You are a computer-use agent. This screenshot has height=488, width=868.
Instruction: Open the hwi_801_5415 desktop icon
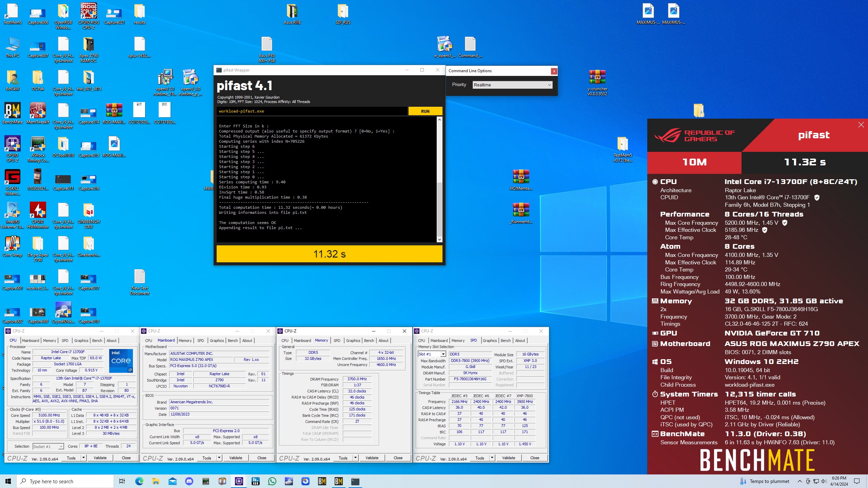point(88,80)
